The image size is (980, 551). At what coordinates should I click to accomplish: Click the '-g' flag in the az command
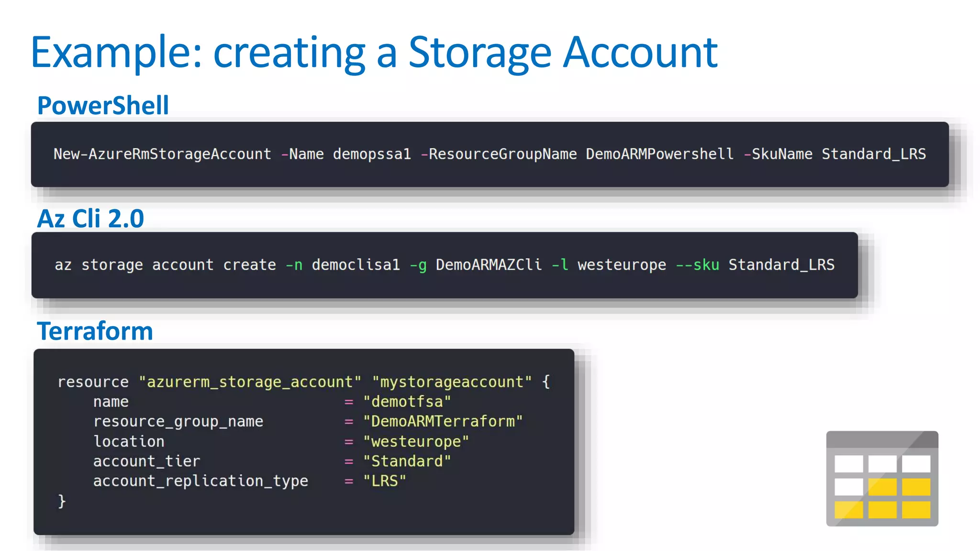point(418,265)
